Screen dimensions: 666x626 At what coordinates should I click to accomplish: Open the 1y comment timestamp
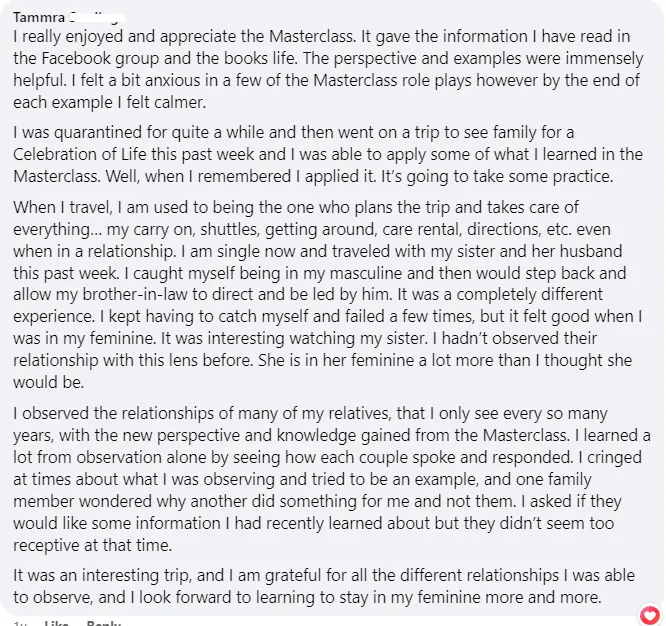tap(20, 623)
